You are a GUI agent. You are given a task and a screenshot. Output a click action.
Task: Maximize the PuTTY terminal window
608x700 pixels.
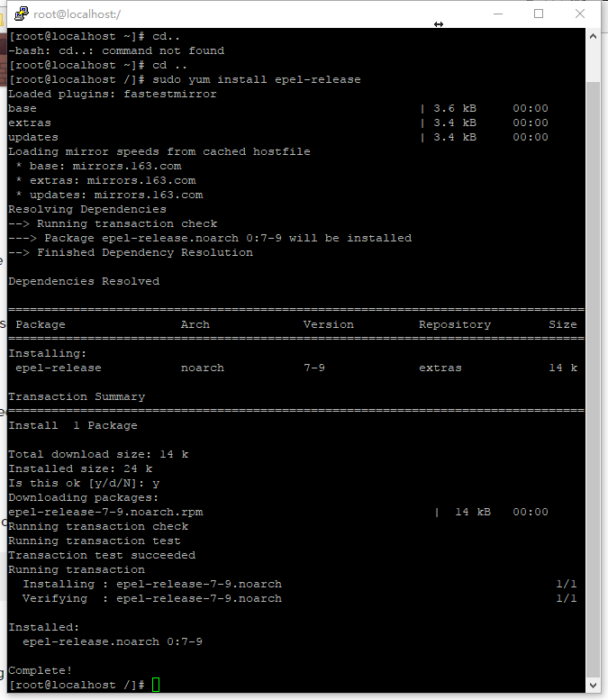(539, 14)
